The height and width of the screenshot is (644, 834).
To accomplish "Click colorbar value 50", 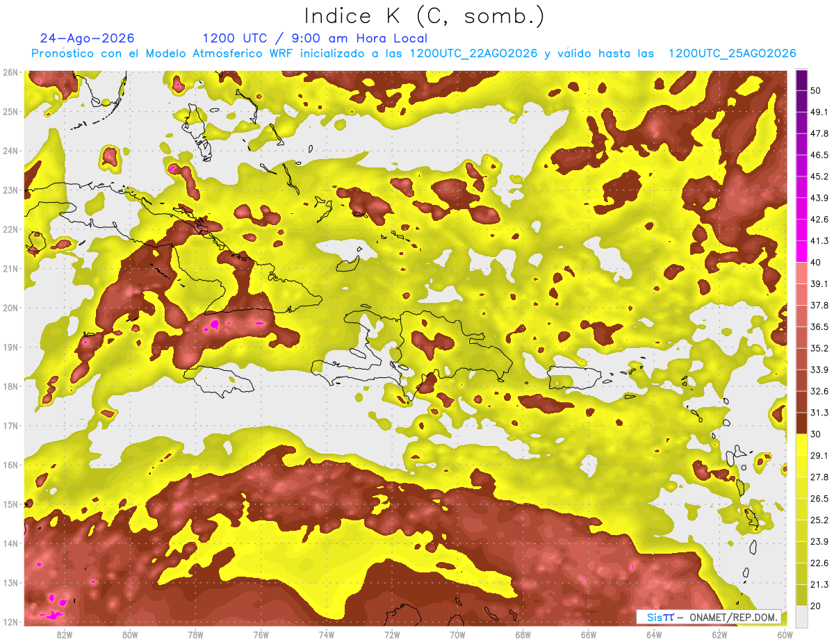I will point(817,90).
